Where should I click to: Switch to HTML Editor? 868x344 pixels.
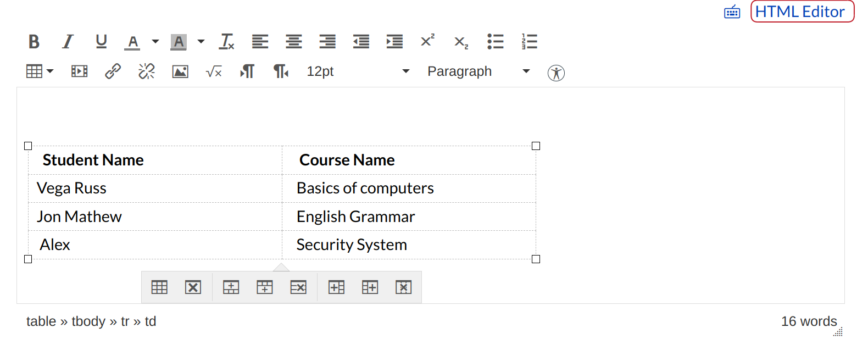802,12
